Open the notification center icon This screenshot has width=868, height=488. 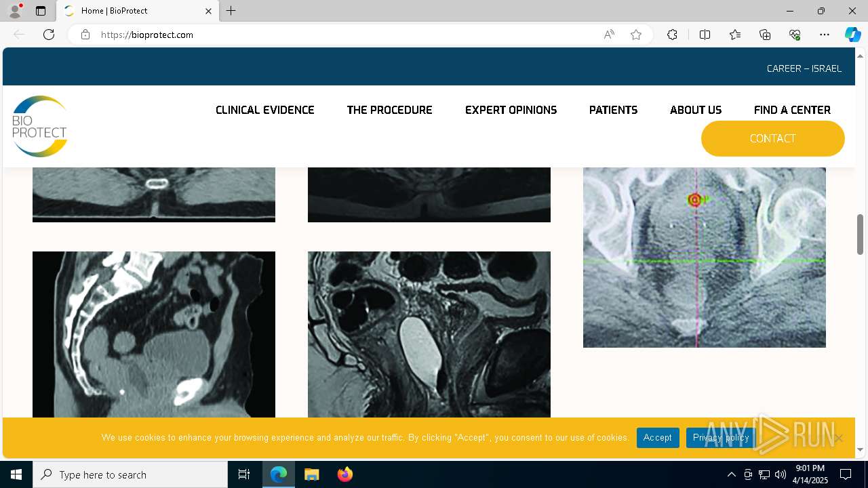pyautogui.click(x=846, y=474)
